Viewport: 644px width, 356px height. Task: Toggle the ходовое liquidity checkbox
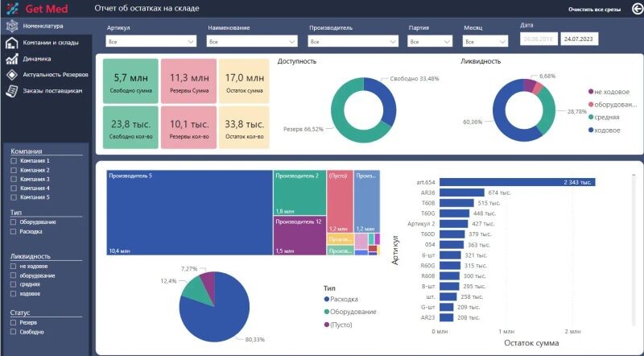pos(14,293)
